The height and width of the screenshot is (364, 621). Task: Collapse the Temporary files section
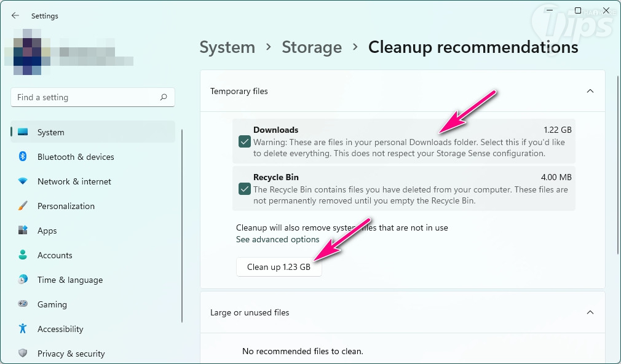(x=590, y=91)
